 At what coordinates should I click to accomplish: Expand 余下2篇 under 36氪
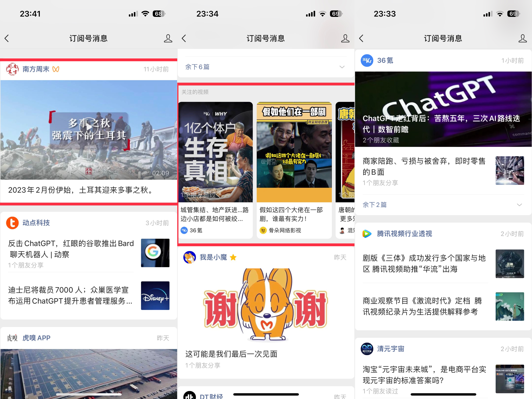(374, 205)
